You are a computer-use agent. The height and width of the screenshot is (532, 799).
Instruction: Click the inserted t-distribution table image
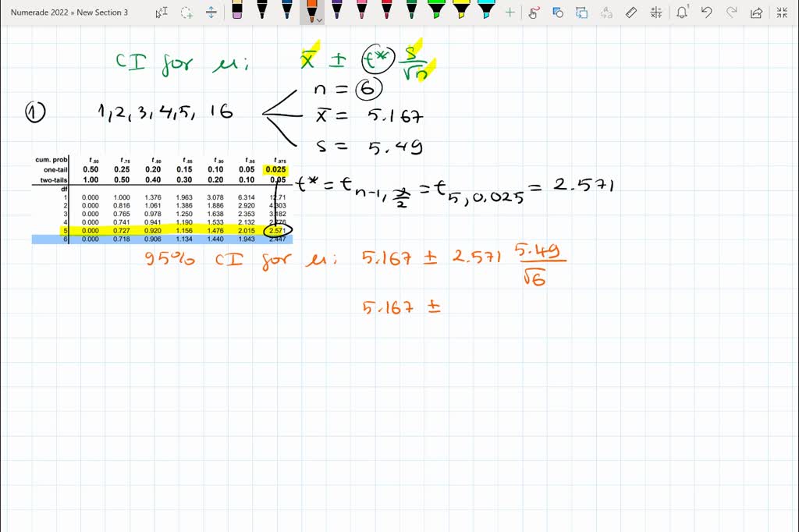click(162, 199)
